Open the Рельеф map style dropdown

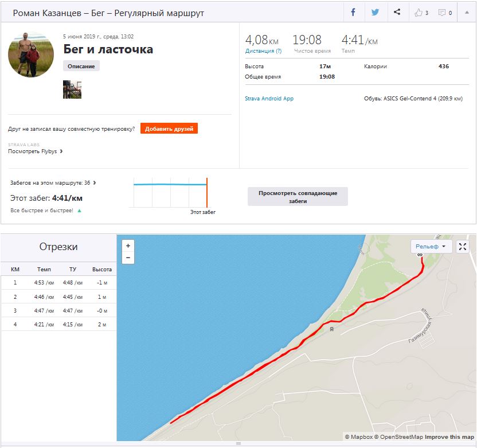(431, 246)
